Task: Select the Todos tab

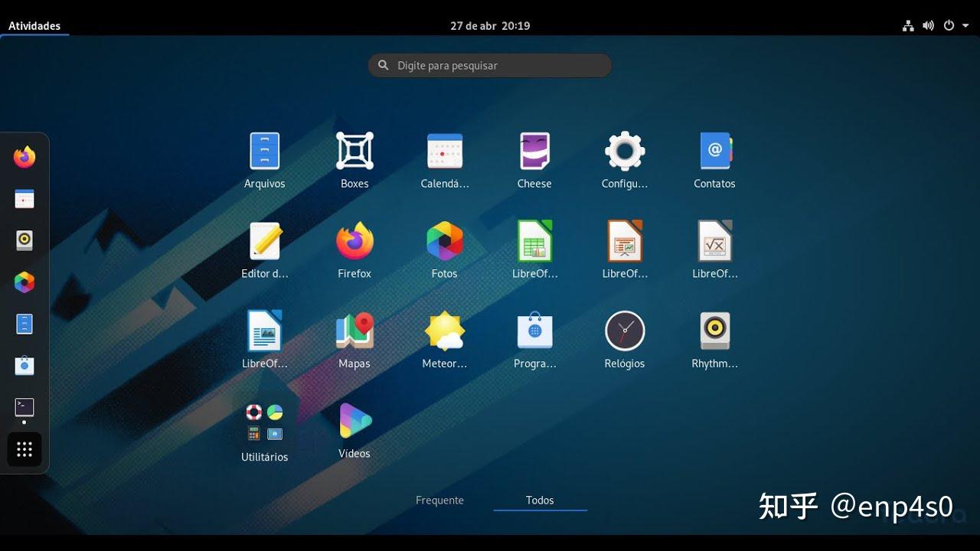Action: tap(540, 500)
